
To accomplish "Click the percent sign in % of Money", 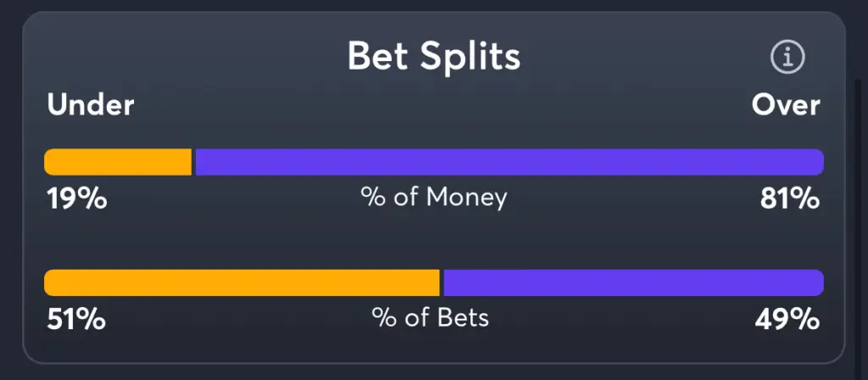I will click(x=373, y=197).
